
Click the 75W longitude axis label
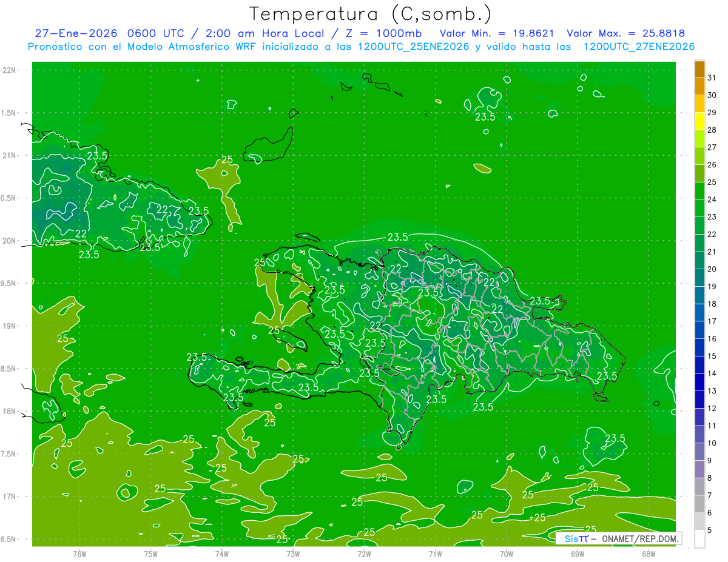(x=151, y=554)
